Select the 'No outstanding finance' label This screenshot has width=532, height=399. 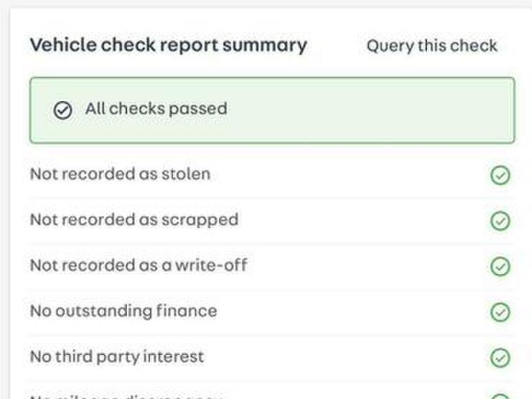tap(123, 311)
